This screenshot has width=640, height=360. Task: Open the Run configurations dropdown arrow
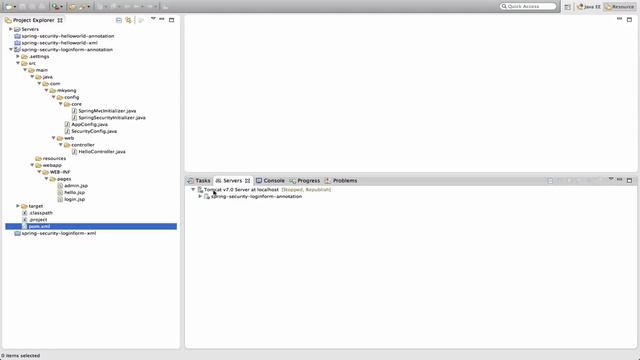(62, 7)
